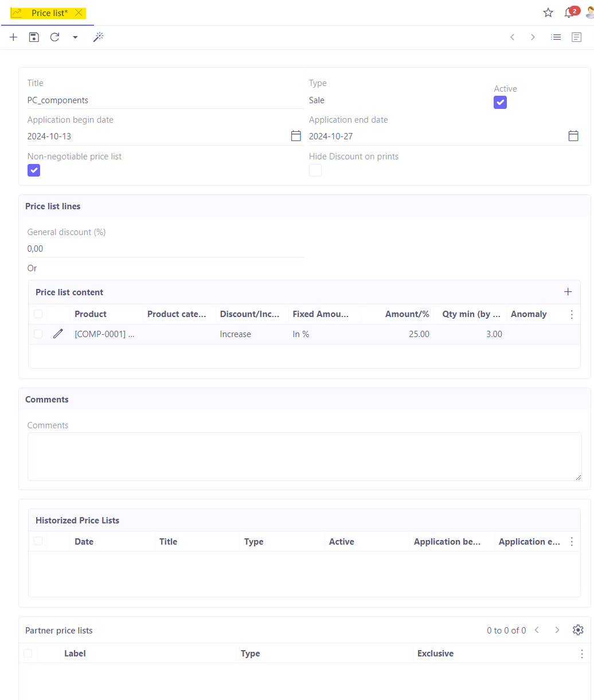594x700 pixels.
Task: Enable Hide Discount on prints
Action: click(x=315, y=170)
